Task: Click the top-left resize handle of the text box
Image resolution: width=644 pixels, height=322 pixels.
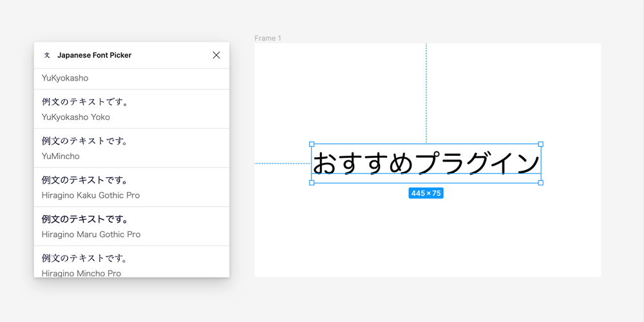Action: [x=312, y=144]
